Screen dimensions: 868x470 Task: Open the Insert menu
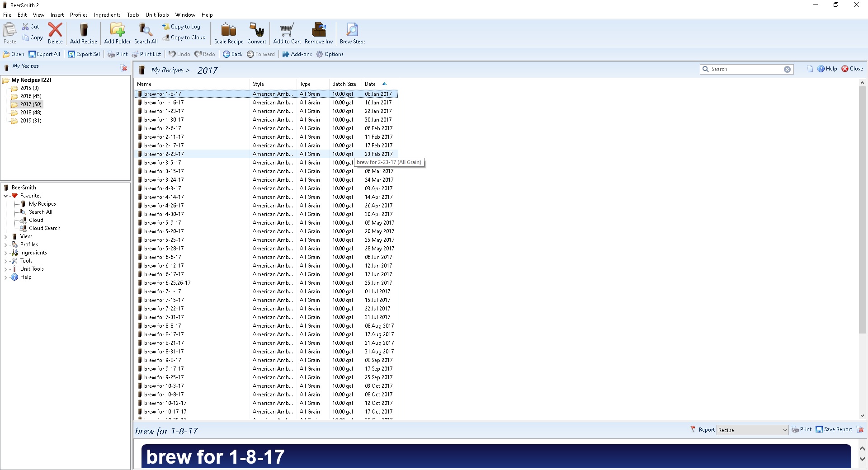coord(57,15)
